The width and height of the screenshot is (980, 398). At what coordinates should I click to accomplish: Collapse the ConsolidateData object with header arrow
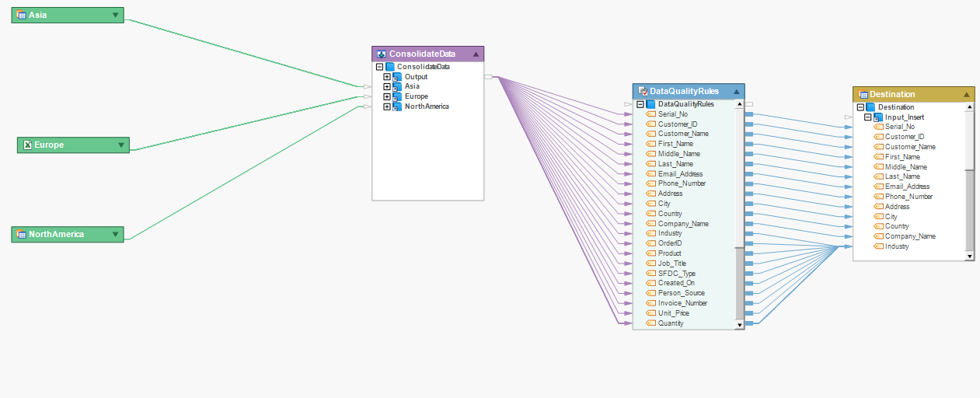click(476, 54)
